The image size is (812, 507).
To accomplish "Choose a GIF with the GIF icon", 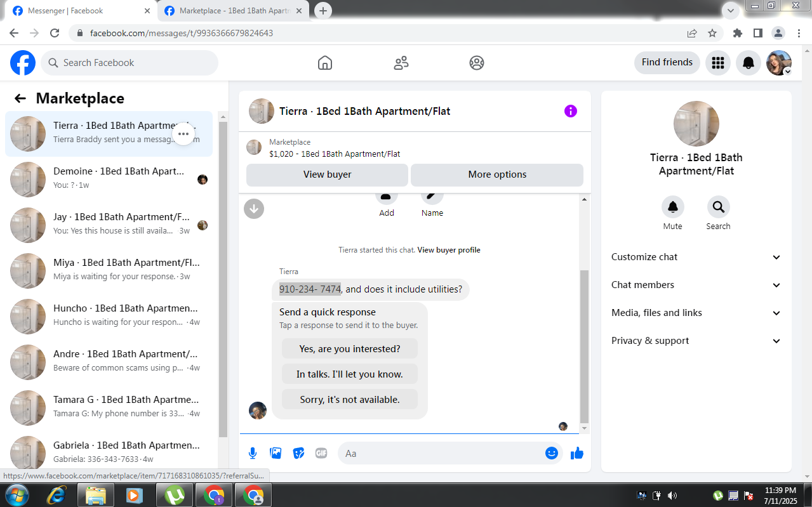I will (321, 453).
